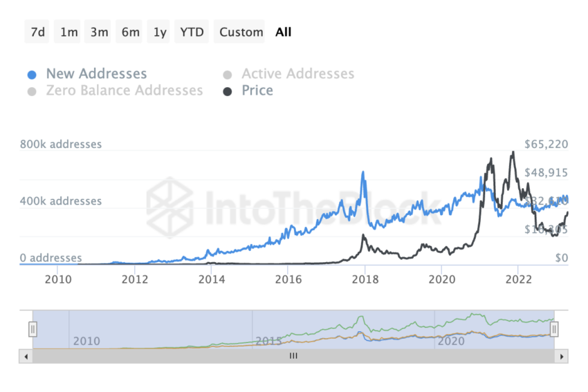Choose the 3m range button

100,32
